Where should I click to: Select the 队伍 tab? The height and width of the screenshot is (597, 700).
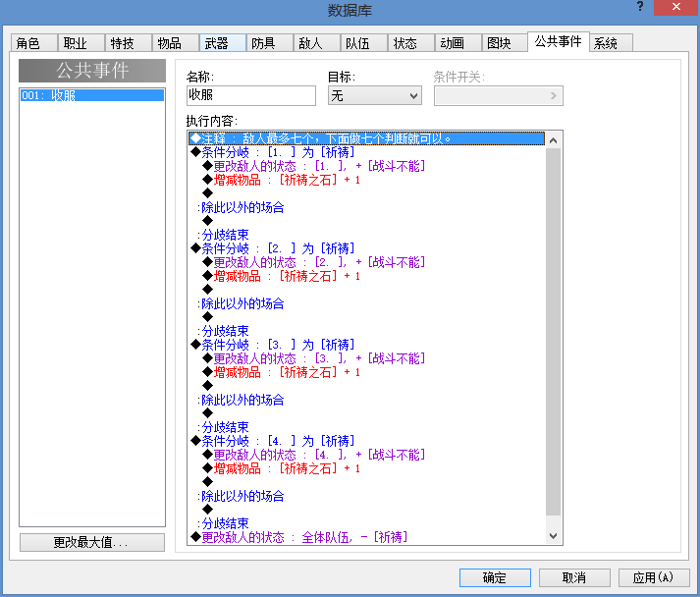pyautogui.click(x=364, y=43)
